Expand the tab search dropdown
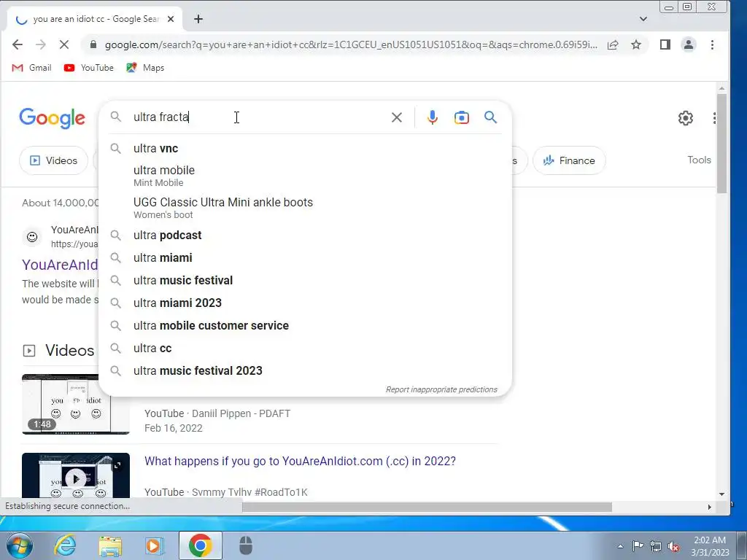 coord(643,19)
